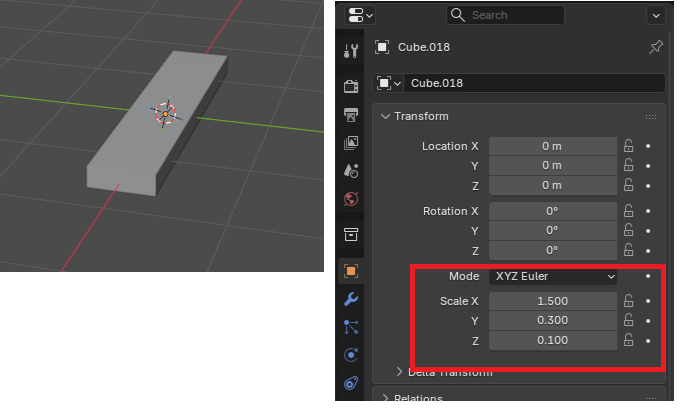This screenshot has width=684, height=410.
Task: Open the Modifiers wrench tab
Action: tap(351, 299)
